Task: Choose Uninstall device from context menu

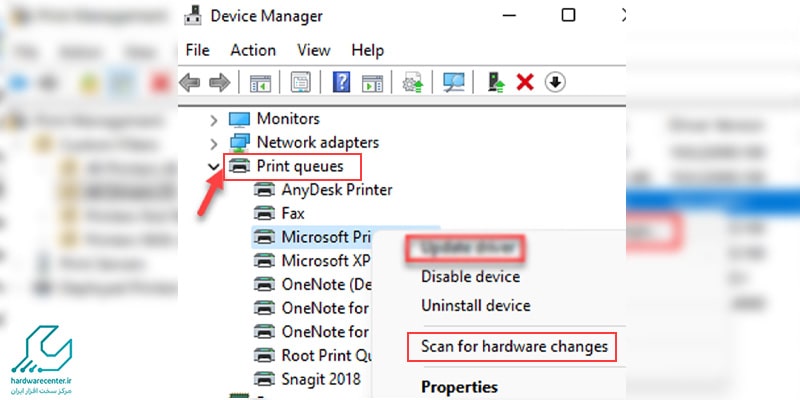Action: [476, 306]
